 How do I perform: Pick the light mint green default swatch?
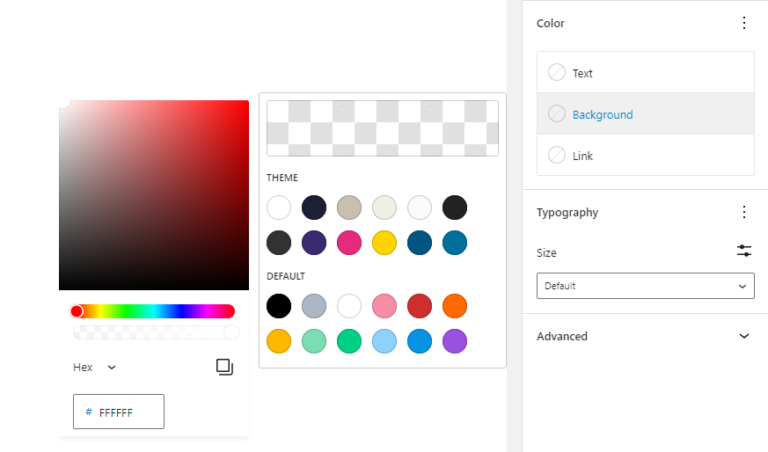pos(314,341)
